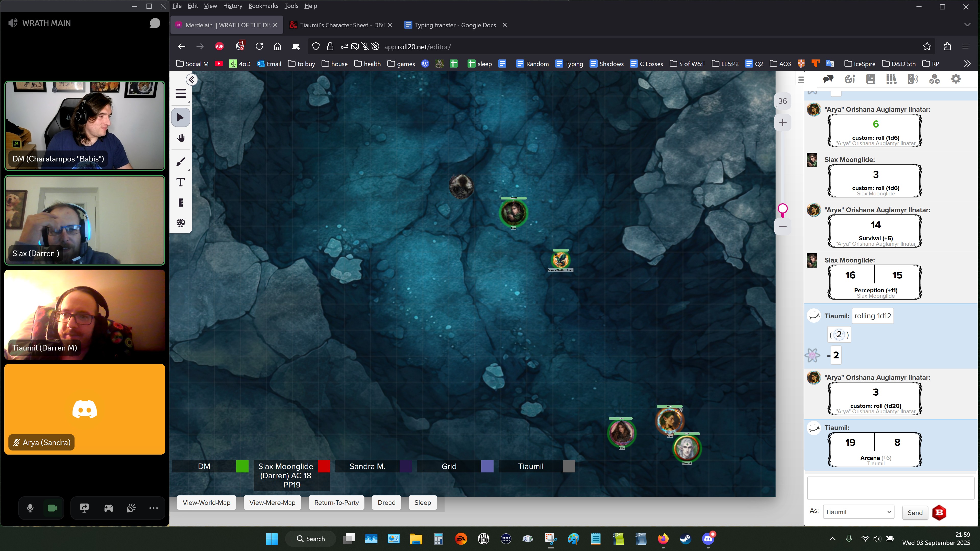This screenshot has height=551, width=980.
Task: Open the 'As: Tiaumil' speaker dropdown
Action: 858,512
